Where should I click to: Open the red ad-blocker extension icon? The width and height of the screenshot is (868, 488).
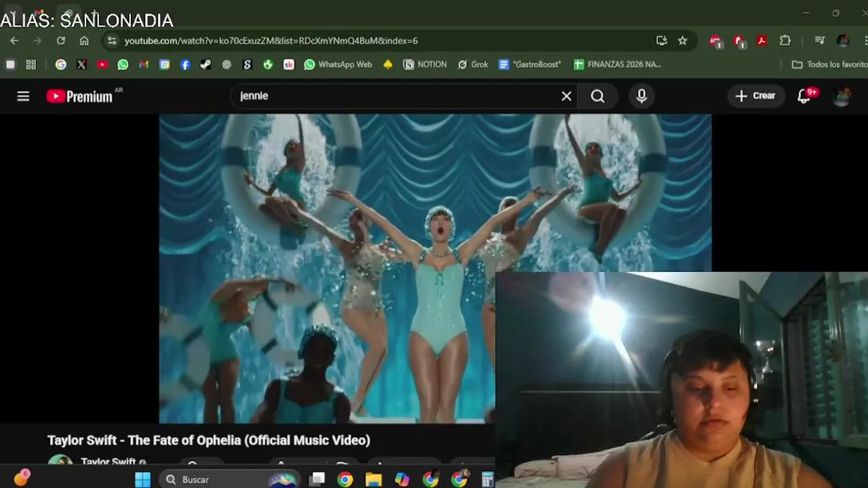click(739, 41)
